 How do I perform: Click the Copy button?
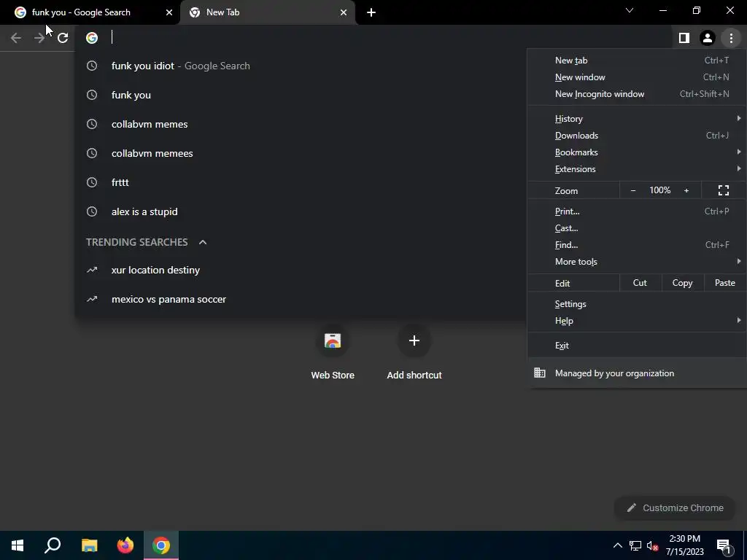click(x=682, y=283)
